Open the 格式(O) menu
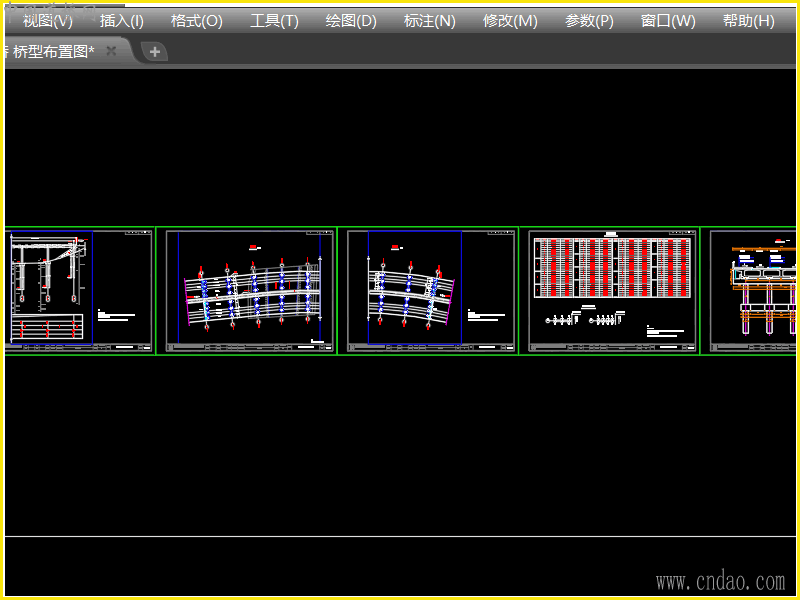800x600 pixels. click(x=196, y=21)
